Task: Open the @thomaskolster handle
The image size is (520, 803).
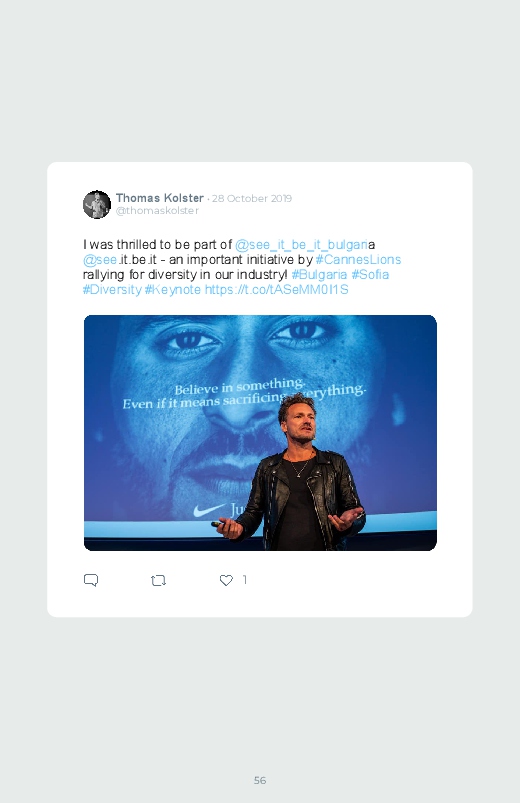Action: [x=157, y=210]
